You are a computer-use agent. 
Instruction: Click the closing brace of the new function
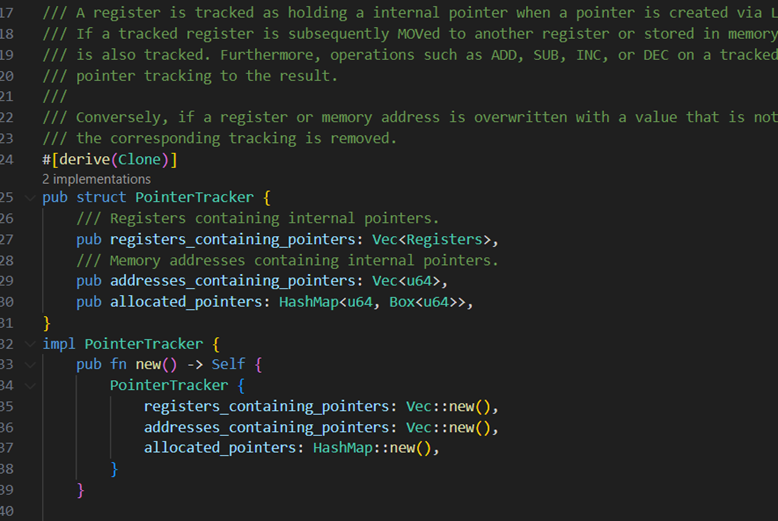tap(81, 490)
